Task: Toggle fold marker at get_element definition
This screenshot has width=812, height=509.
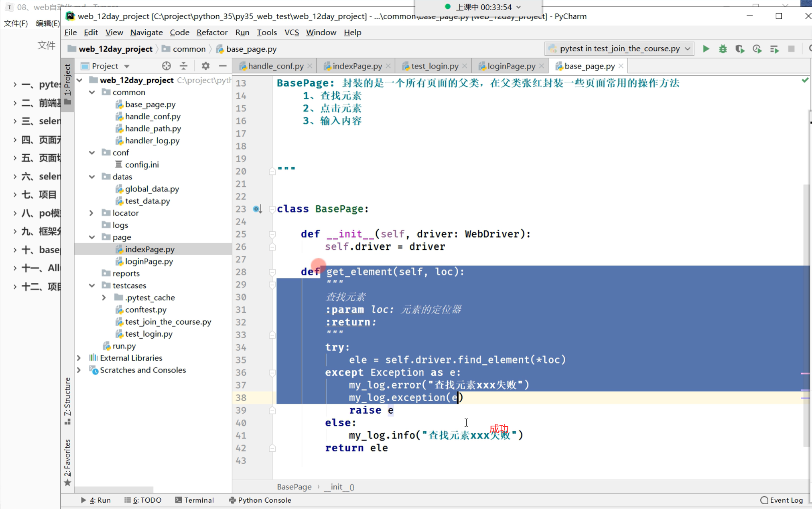Action: (272, 272)
